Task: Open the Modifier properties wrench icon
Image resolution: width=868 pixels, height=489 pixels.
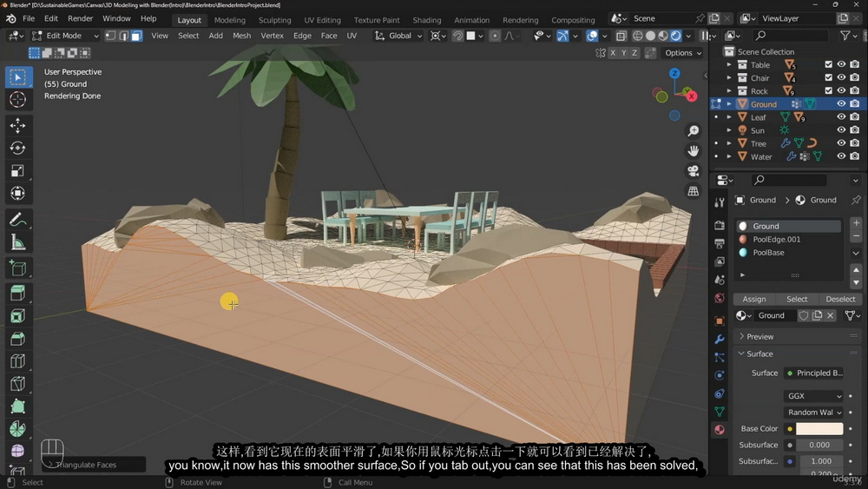Action: [720, 339]
